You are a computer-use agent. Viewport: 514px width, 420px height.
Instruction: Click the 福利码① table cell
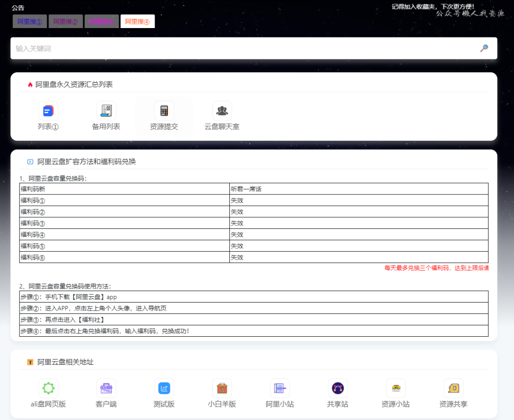point(125,200)
